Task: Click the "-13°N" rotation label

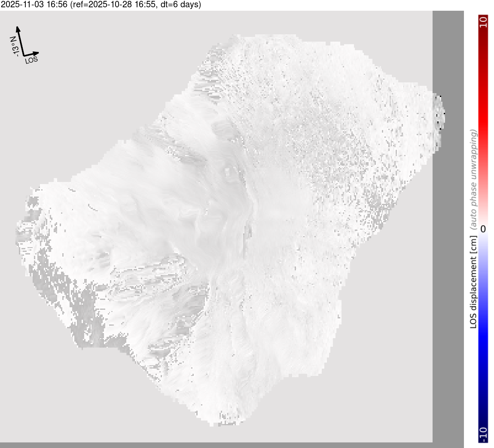Action: [x=14, y=46]
